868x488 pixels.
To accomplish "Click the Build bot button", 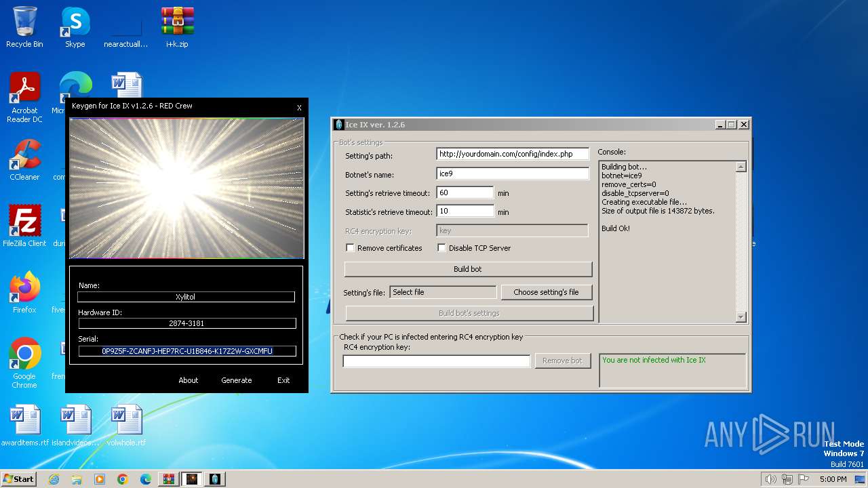I will tap(468, 269).
